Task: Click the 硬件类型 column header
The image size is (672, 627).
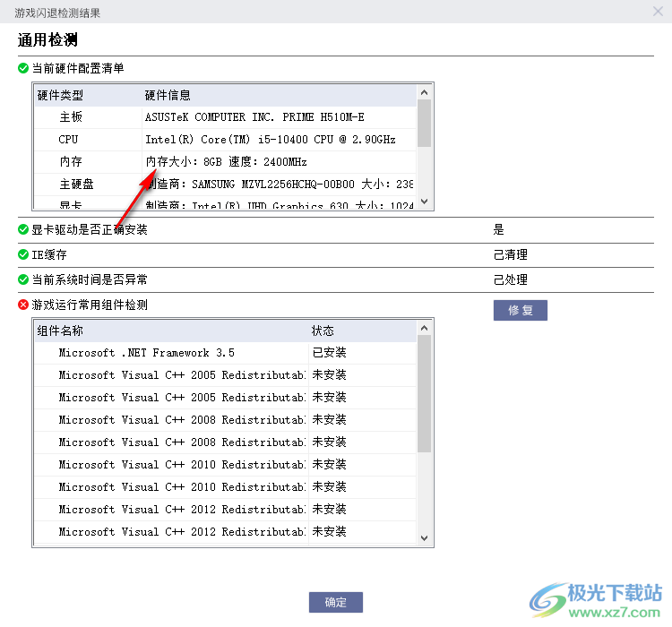Action: coord(88,95)
